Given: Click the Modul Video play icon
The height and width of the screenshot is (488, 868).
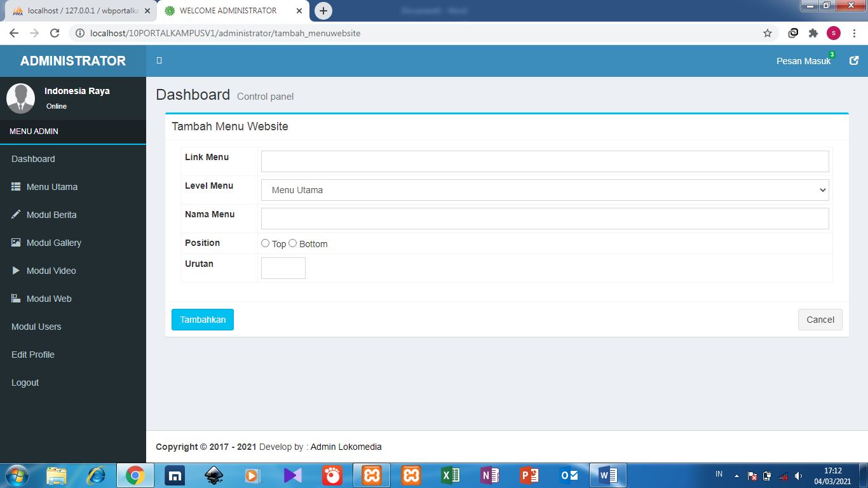Looking at the screenshot, I should 16,271.
